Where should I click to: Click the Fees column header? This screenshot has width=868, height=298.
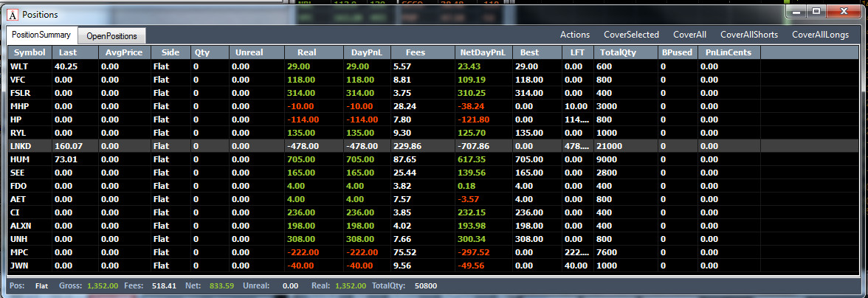pos(424,52)
